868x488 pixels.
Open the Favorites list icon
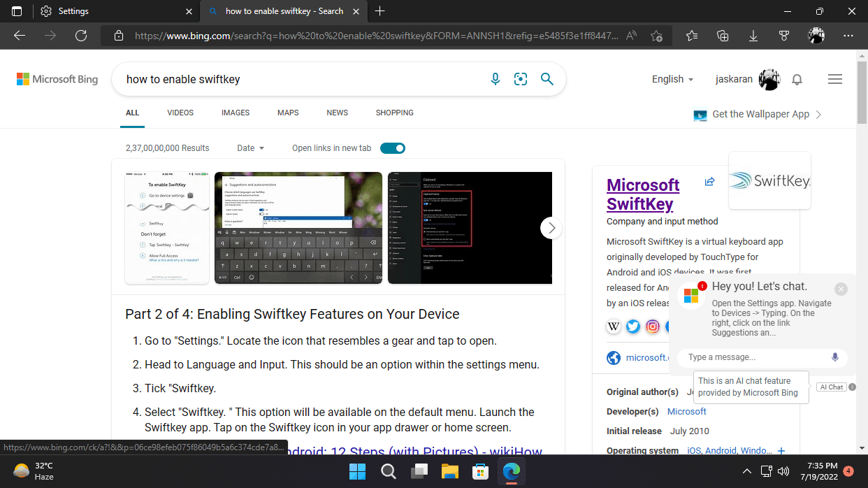click(692, 36)
